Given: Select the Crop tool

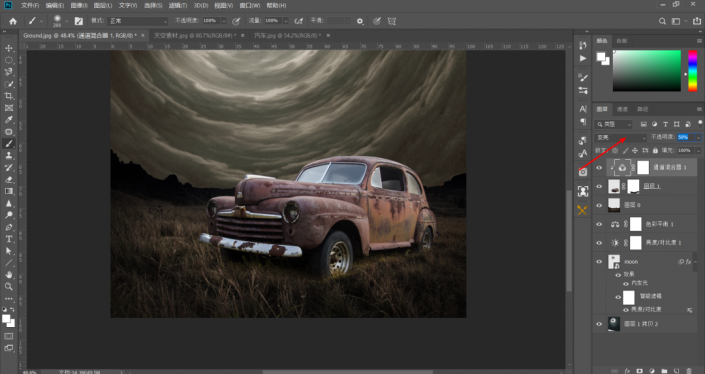Looking at the screenshot, I should [x=9, y=96].
